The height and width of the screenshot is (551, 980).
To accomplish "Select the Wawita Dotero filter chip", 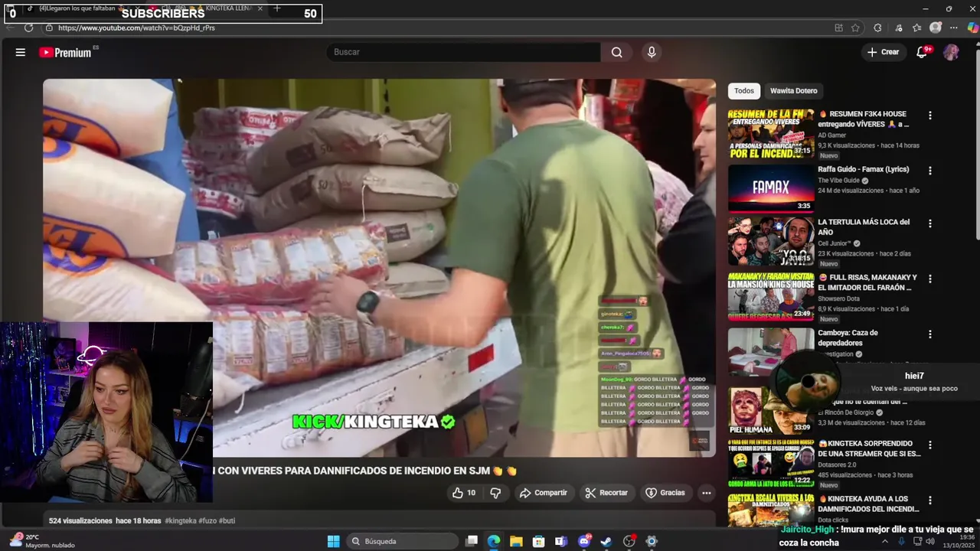I will point(793,91).
